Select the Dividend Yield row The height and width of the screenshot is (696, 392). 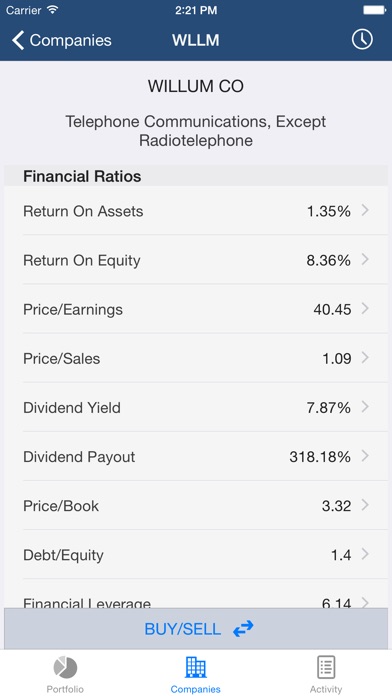[196, 407]
